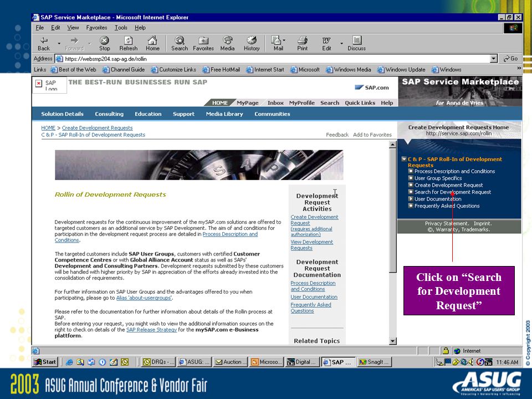The image size is (532, 399).
Task: Open Solution Details in the blue navigation bar
Action: 62,114
